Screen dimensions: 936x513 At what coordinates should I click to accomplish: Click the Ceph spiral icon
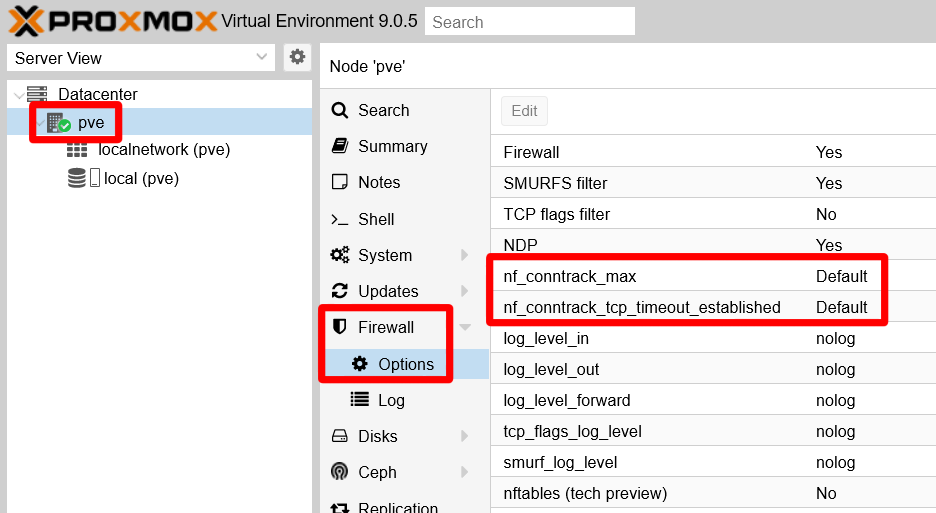(340, 471)
